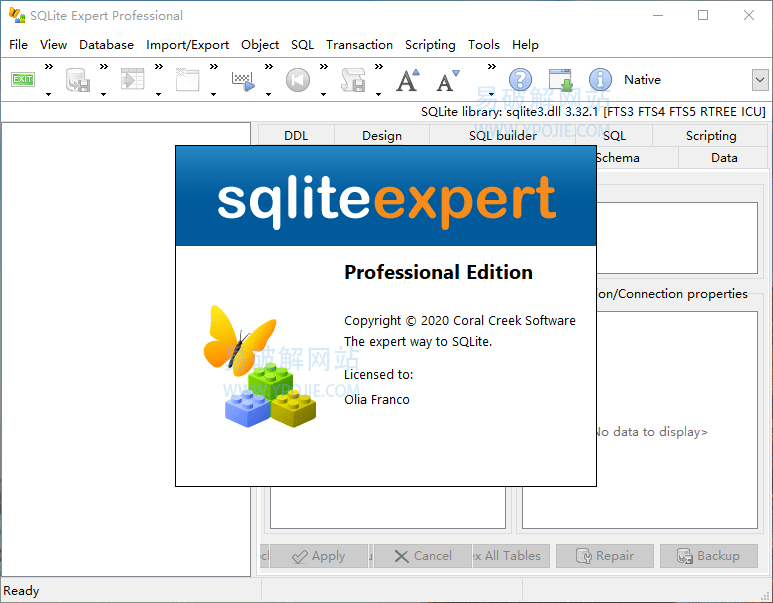Open the Transaction menu
This screenshot has height=603, width=773.
tap(359, 45)
